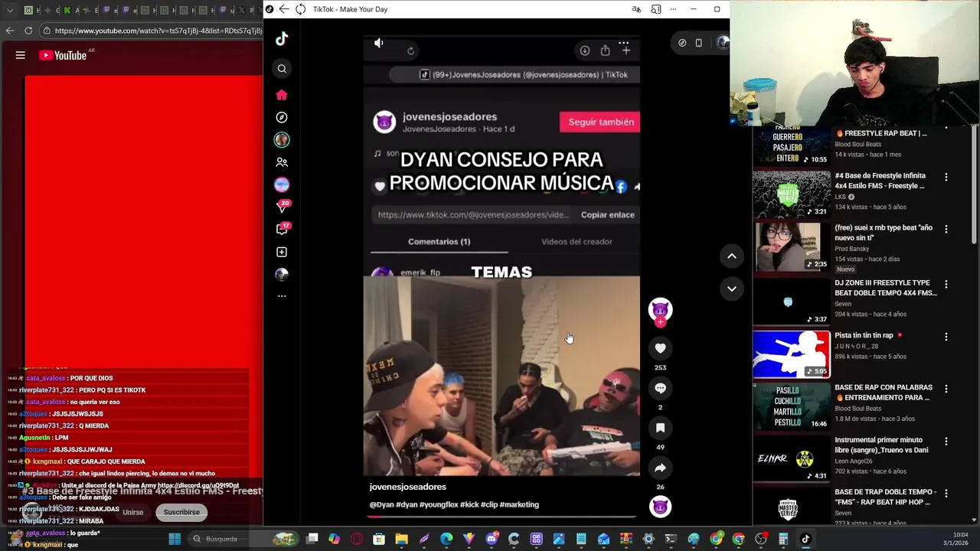Open the jovenesjoseadores author avatar beside the video

(660, 308)
